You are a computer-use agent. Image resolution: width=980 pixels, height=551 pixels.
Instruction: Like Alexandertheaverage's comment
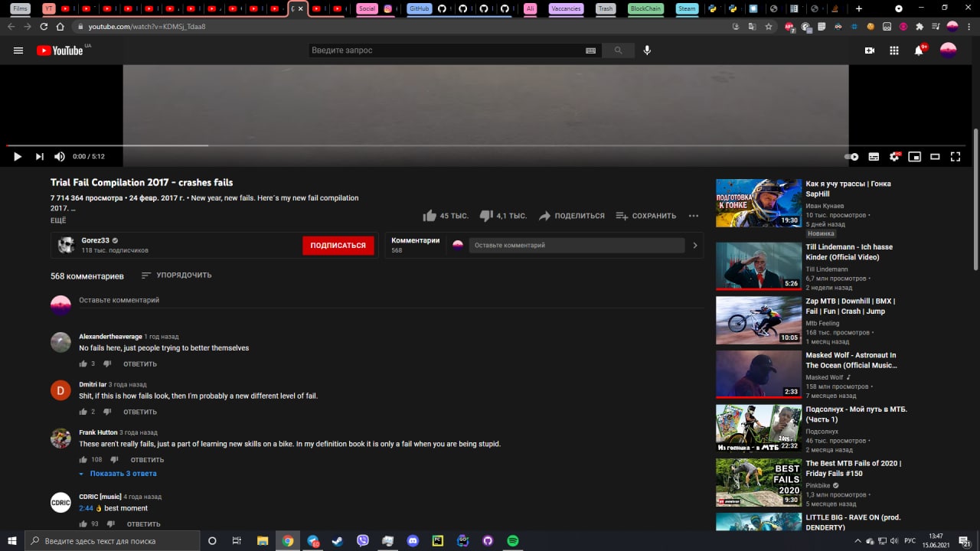click(x=83, y=364)
